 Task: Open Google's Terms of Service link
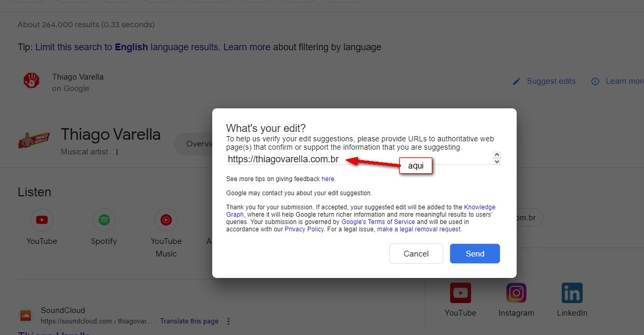click(378, 222)
